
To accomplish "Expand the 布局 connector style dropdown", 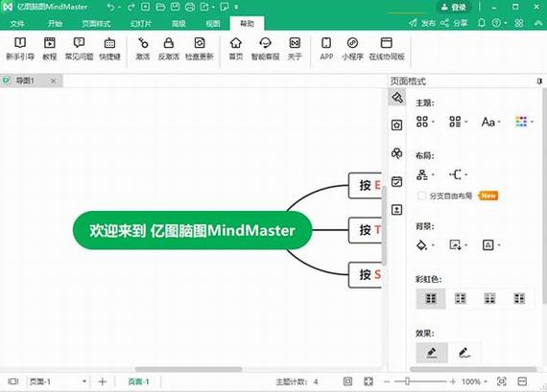I will pyautogui.click(x=458, y=174).
